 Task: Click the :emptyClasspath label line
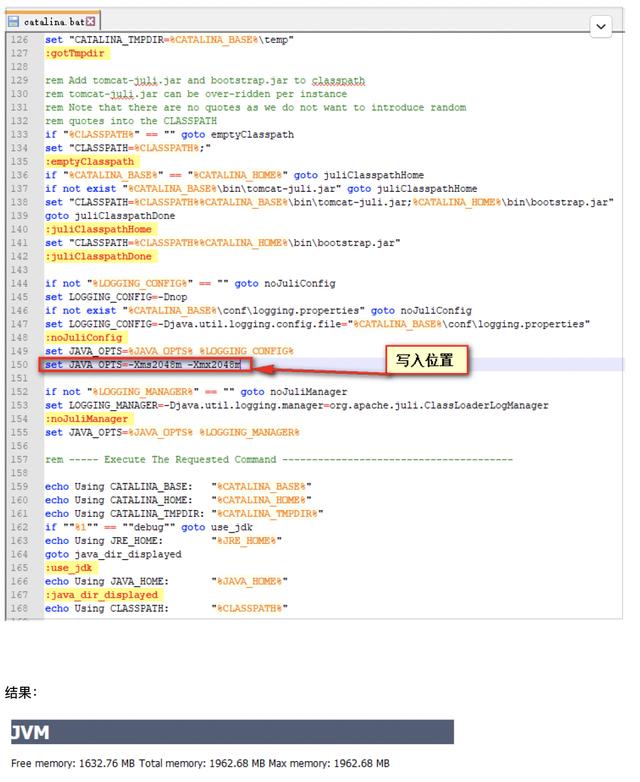coord(89,161)
